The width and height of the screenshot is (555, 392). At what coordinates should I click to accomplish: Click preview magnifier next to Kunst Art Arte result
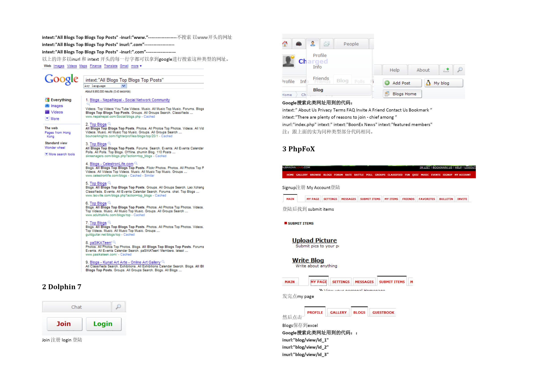point(163,262)
